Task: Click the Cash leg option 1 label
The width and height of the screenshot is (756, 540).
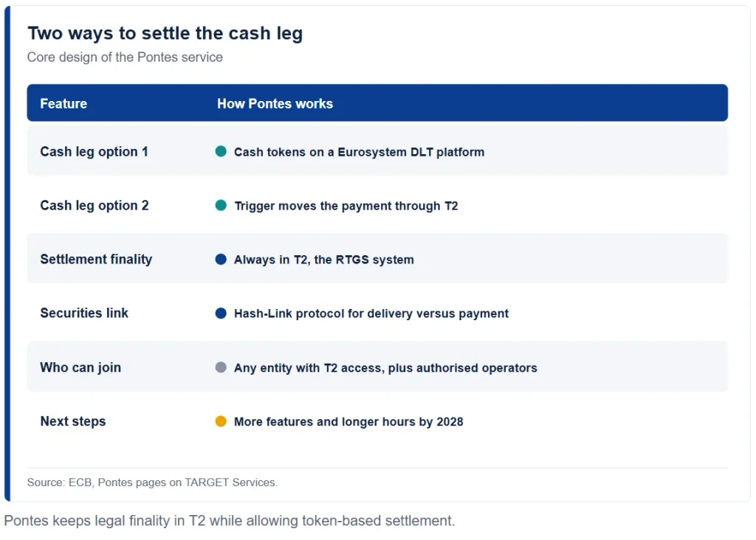Action: pyautogui.click(x=94, y=152)
